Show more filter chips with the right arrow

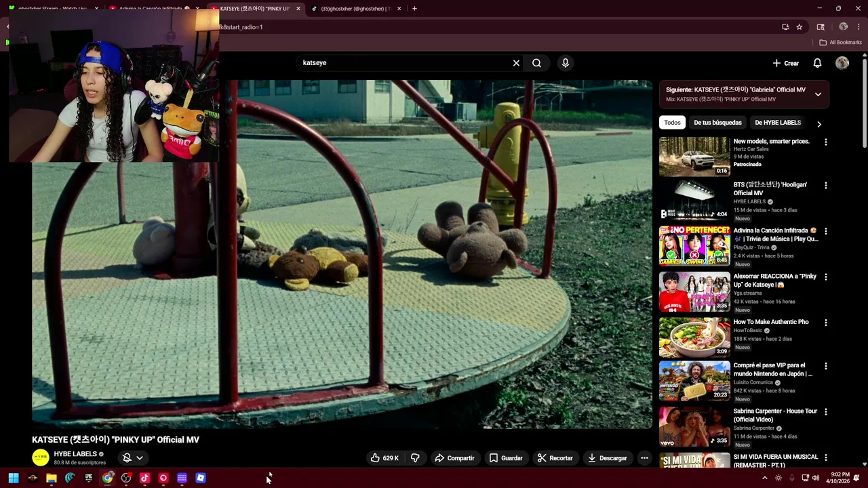(818, 124)
